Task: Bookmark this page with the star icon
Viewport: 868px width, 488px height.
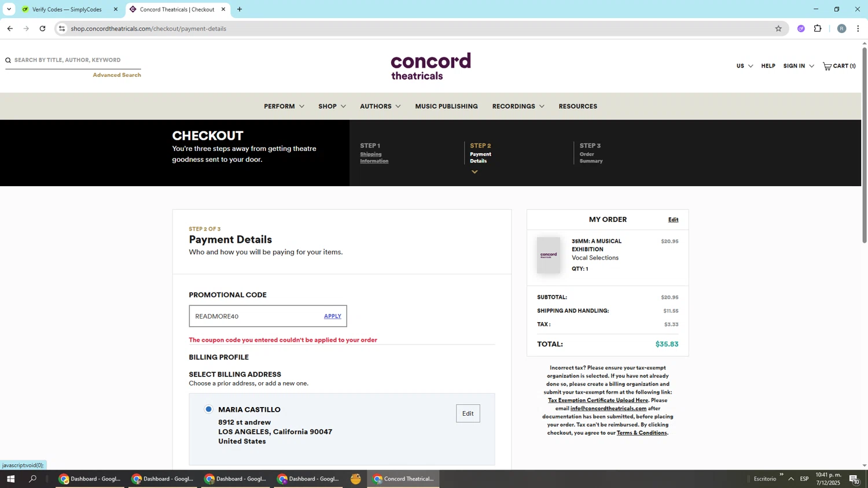Action: point(778,28)
